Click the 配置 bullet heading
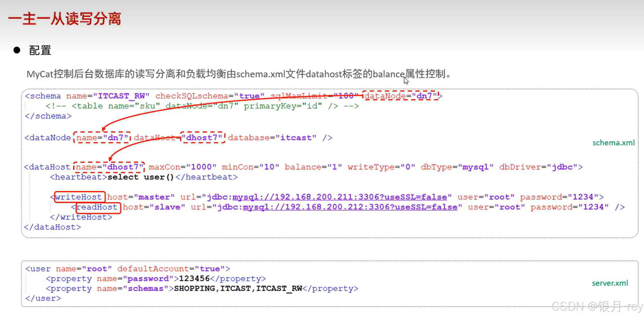 click(40, 50)
